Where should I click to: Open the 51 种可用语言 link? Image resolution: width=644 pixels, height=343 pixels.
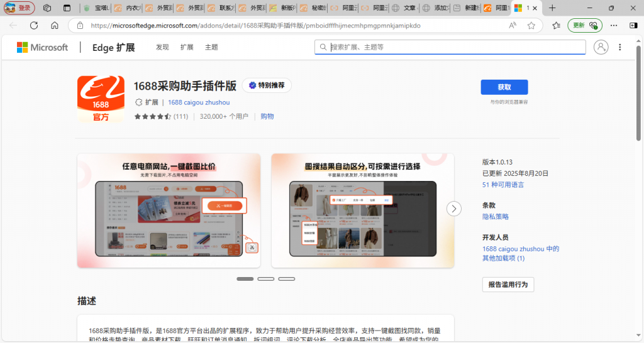click(503, 185)
